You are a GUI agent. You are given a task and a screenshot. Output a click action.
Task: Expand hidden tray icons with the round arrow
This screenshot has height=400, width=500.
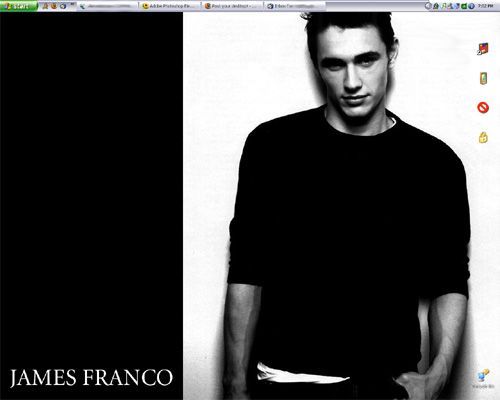(428, 6)
